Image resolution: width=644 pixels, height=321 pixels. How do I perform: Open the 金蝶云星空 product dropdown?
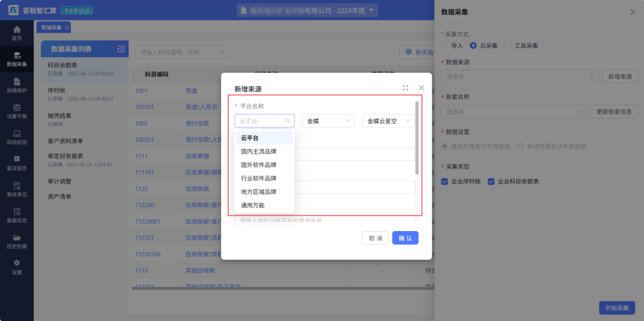tap(389, 121)
